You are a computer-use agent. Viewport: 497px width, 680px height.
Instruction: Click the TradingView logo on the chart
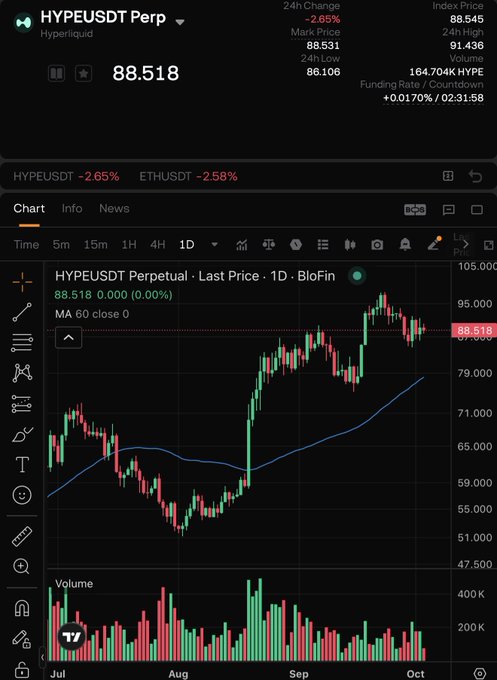[x=72, y=637]
